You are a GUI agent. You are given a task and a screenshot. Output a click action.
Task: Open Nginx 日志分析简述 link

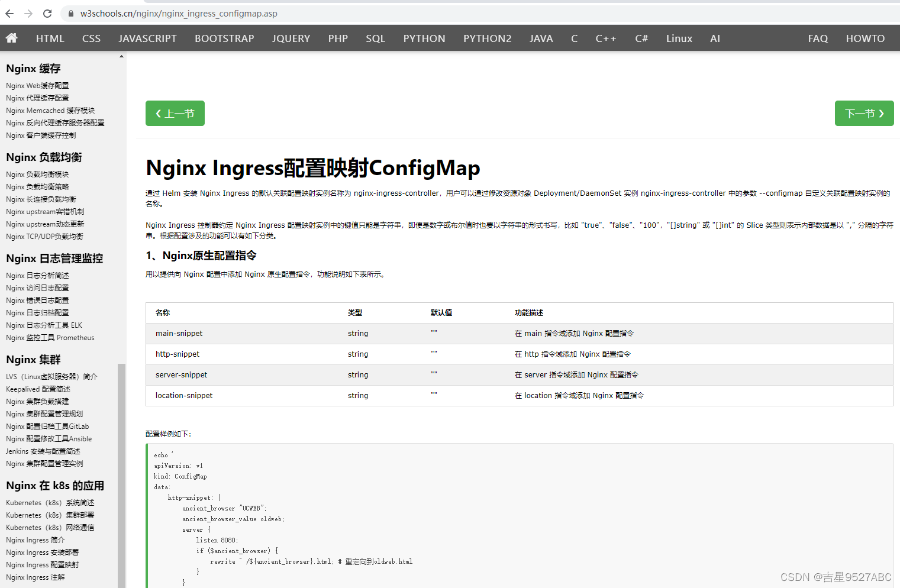point(37,276)
